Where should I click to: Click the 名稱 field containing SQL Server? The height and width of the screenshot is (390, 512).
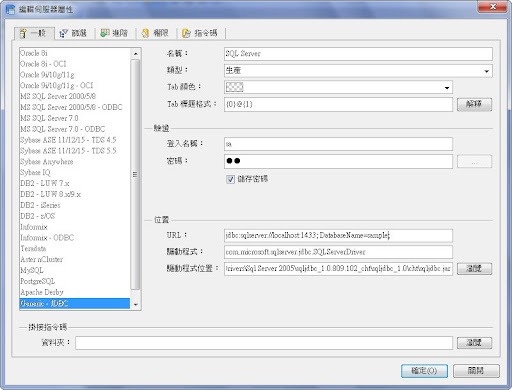tap(358, 54)
